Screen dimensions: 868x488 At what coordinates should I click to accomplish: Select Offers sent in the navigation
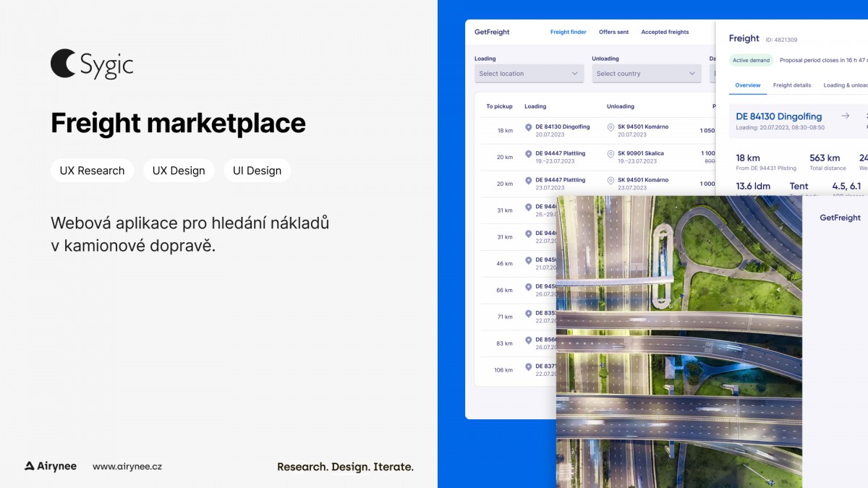click(613, 32)
